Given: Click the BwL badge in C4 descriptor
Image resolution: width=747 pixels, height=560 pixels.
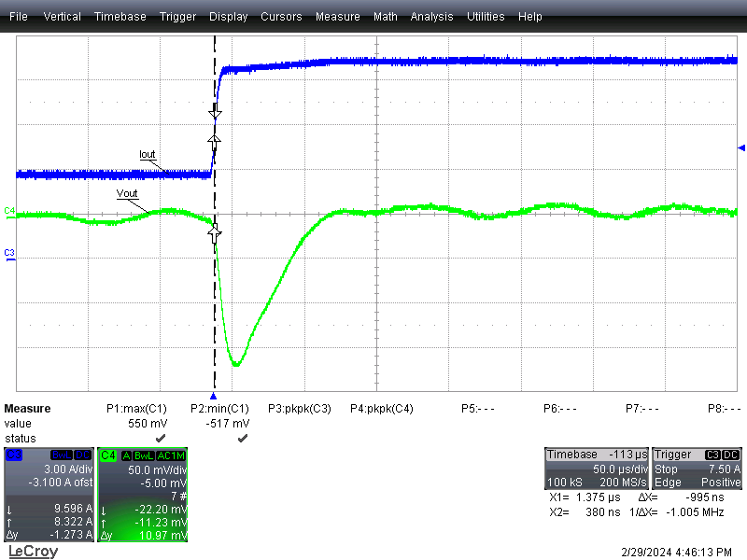Looking at the screenshot, I should pos(143,455).
